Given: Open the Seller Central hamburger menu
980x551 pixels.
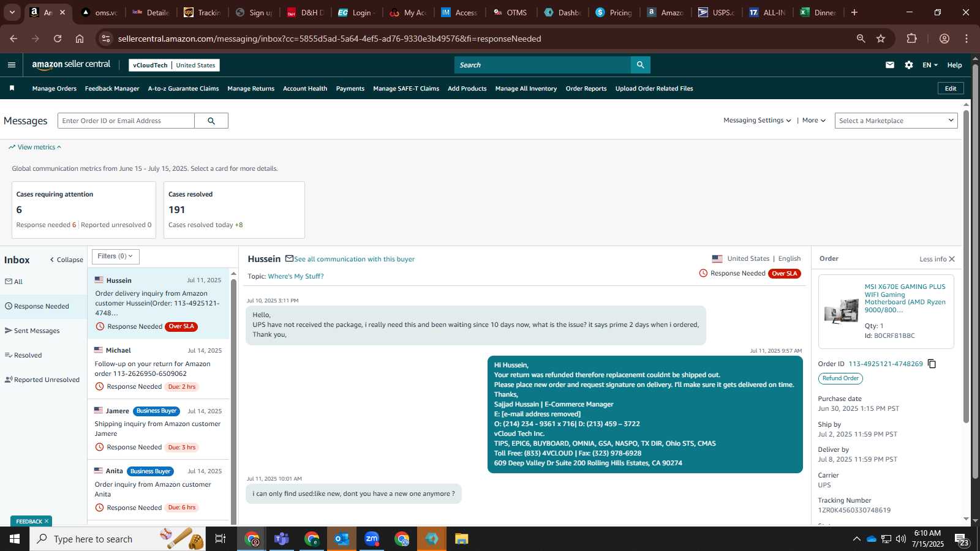Looking at the screenshot, I should (x=12, y=65).
